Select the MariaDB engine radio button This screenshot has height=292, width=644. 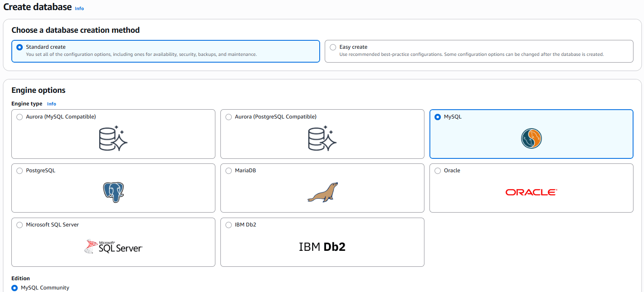tap(228, 171)
